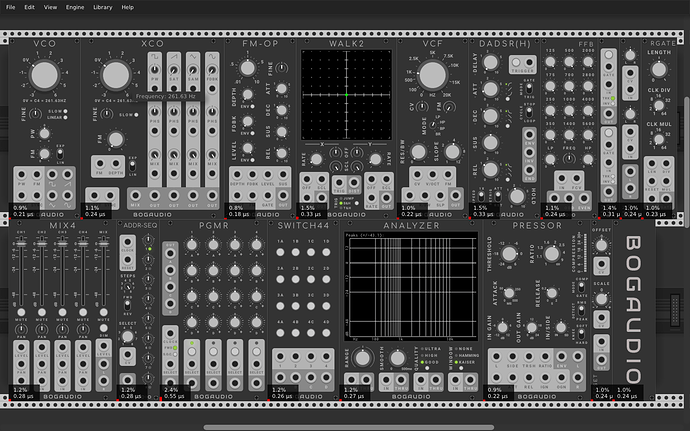The width and height of the screenshot is (690, 431).
Task: Click the VCF cutoff frequency knob
Action: (x=433, y=75)
